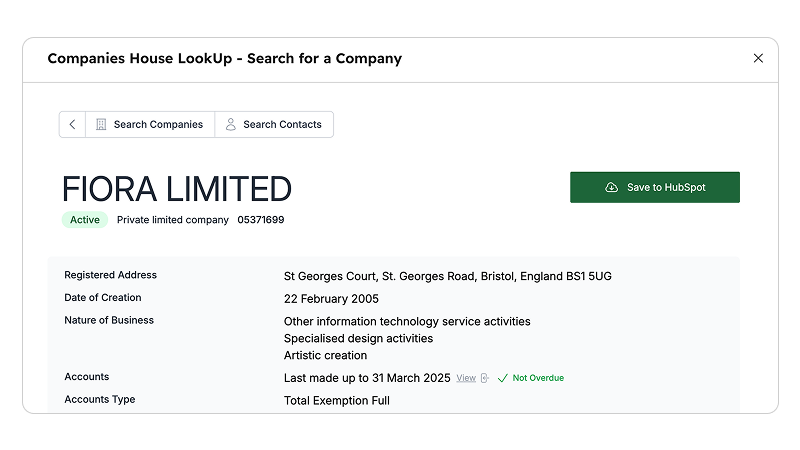Image resolution: width=800 pixels, height=450 pixels.
Task: Click the document icon next to View
Action: [x=485, y=378]
